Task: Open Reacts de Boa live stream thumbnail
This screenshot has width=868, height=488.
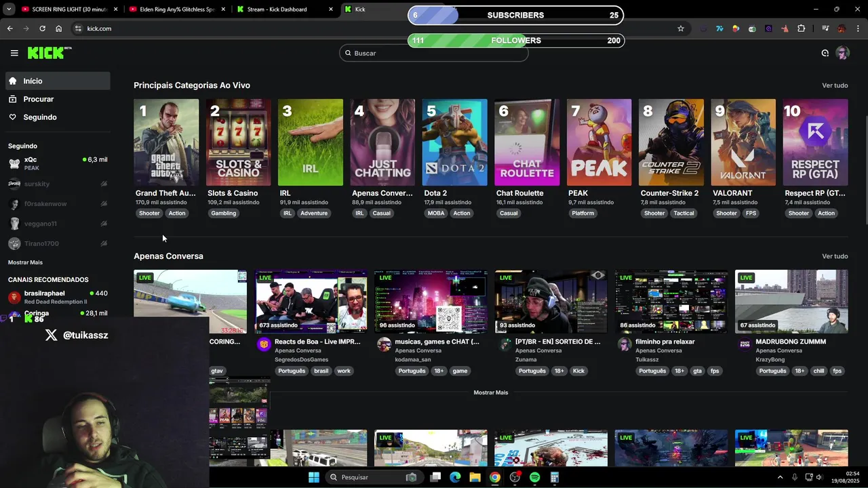Action: 311,302
